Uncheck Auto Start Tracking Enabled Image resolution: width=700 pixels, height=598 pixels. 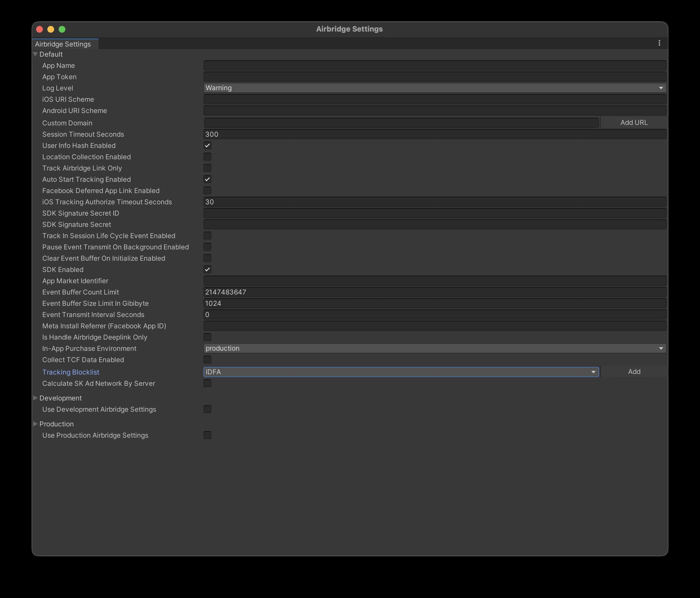207,180
